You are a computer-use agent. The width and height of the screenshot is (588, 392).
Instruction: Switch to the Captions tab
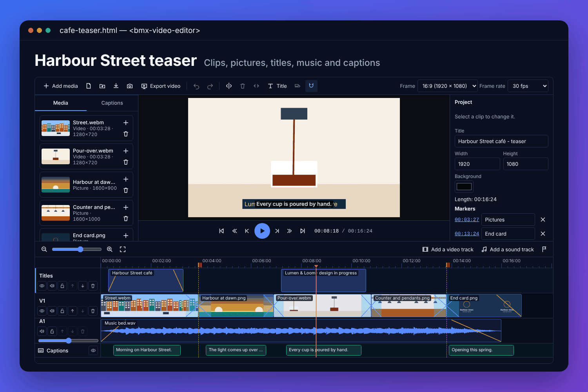pos(112,103)
